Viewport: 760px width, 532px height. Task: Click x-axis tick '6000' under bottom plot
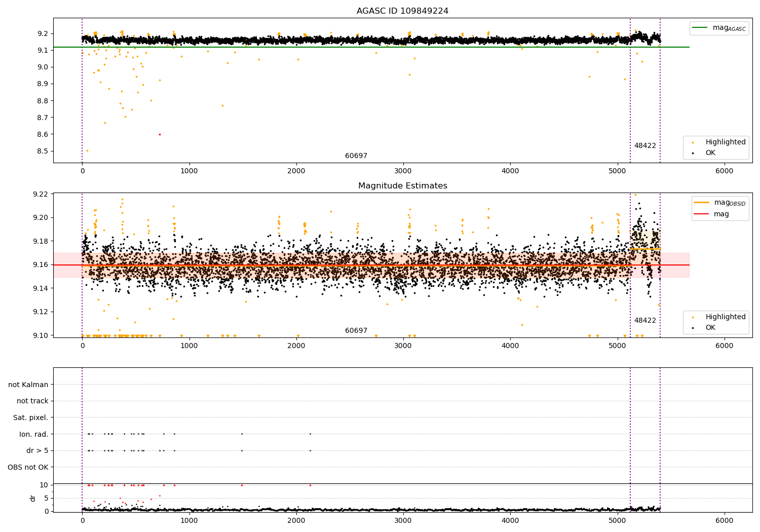click(x=725, y=521)
